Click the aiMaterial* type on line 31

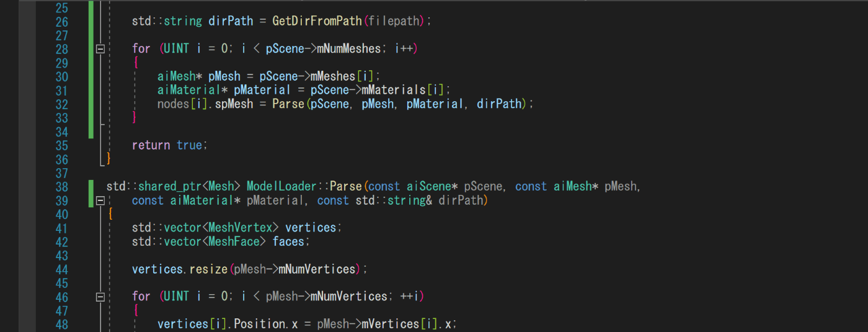[x=193, y=90]
